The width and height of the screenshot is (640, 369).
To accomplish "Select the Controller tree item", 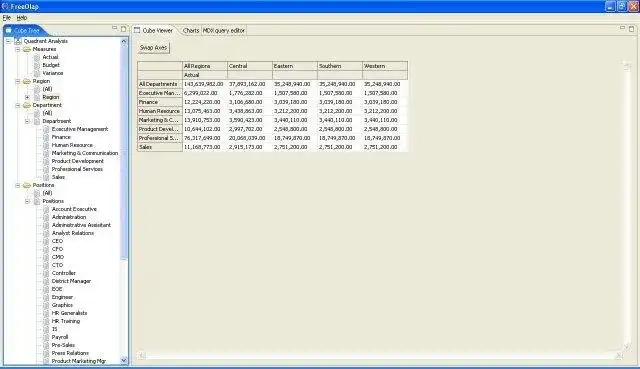I will point(64,273).
